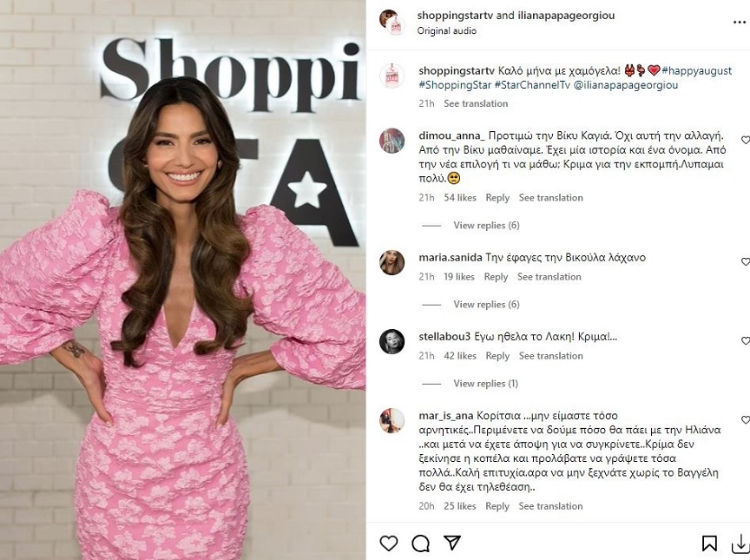Open dimou_anna_ profile avatar
The width and height of the screenshot is (750, 560).
click(391, 141)
